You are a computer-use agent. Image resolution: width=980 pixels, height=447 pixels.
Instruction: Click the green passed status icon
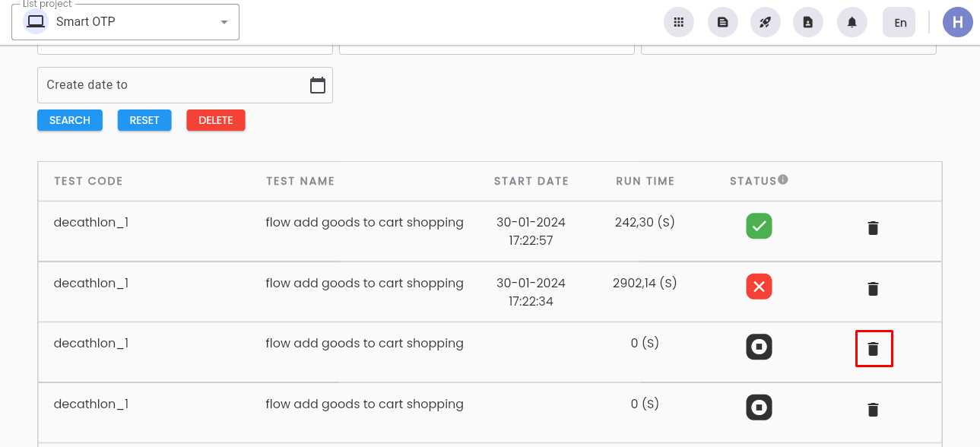(759, 226)
